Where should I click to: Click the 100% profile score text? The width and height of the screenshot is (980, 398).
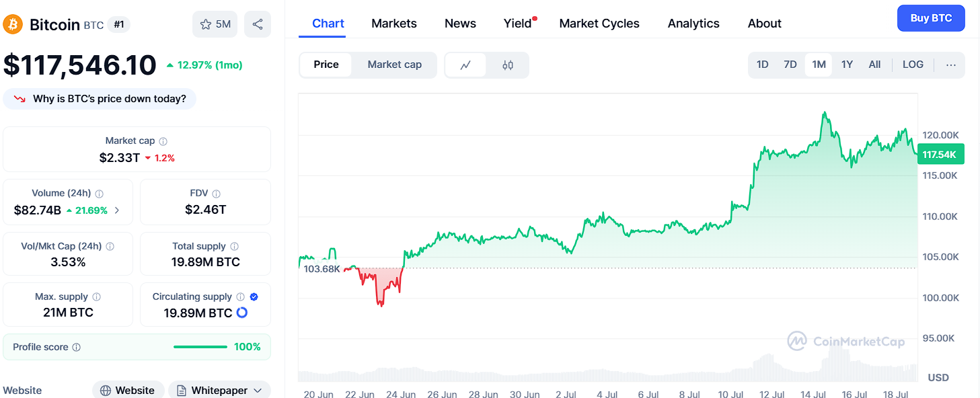(248, 347)
